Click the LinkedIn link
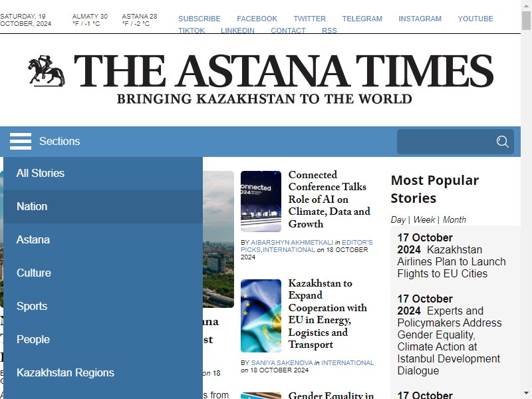The image size is (532, 399). 237,30
